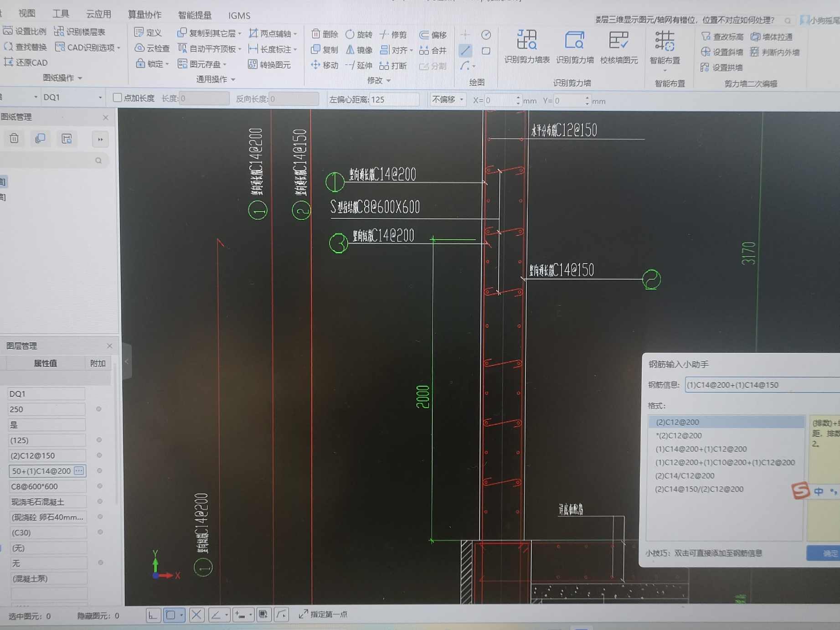Activate the 镜像 mirror tool
This screenshot has width=840, height=630.
[x=359, y=50]
